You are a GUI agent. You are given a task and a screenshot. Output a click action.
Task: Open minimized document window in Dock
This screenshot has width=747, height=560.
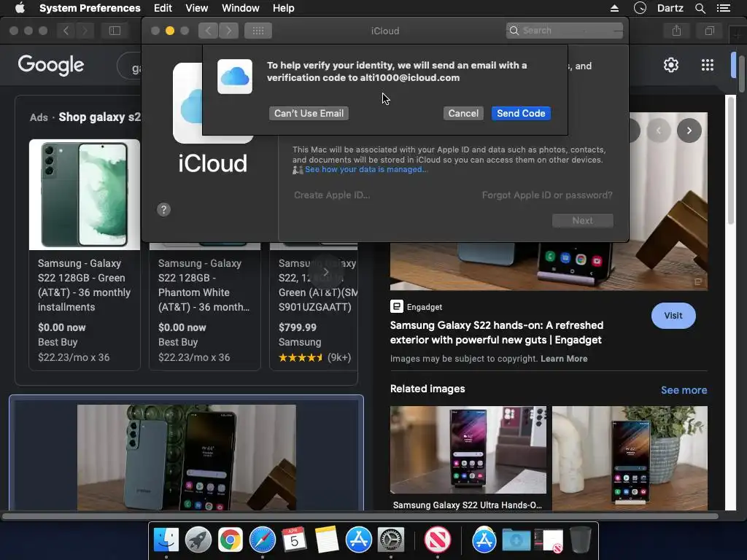549,540
